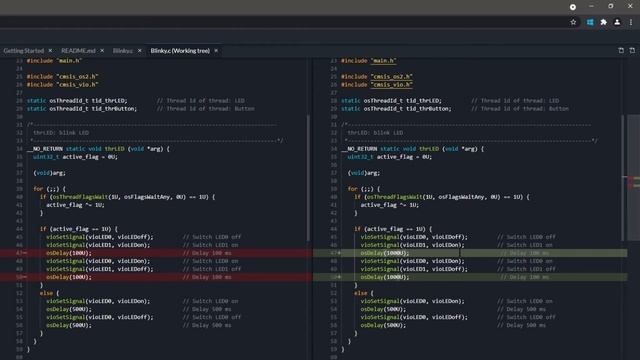Click "cmsis_os2.h" include in left pane
Screen dimensions: 640x360
click(77, 77)
